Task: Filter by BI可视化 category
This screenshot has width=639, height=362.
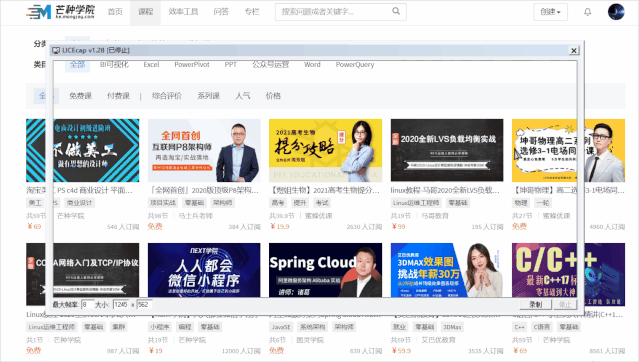Action: click(x=114, y=64)
